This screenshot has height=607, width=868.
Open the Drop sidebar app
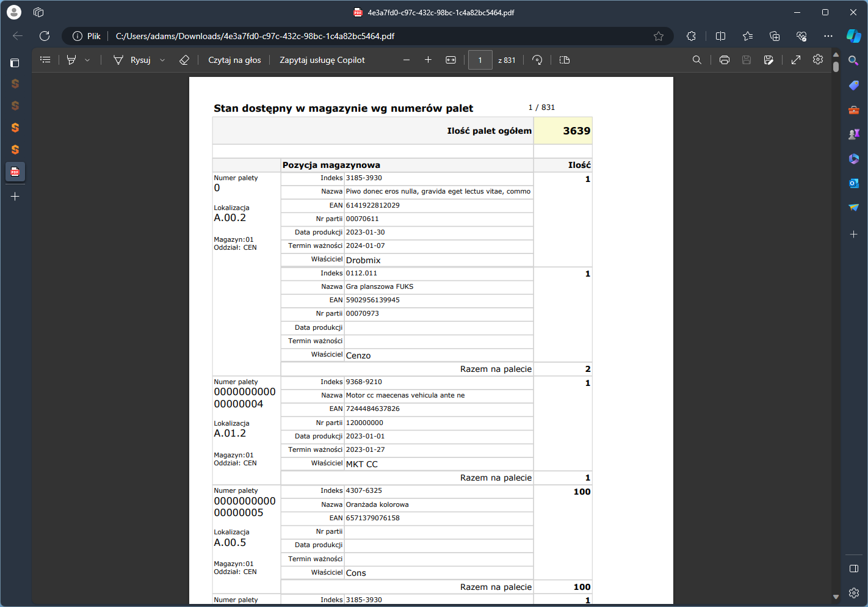click(854, 208)
